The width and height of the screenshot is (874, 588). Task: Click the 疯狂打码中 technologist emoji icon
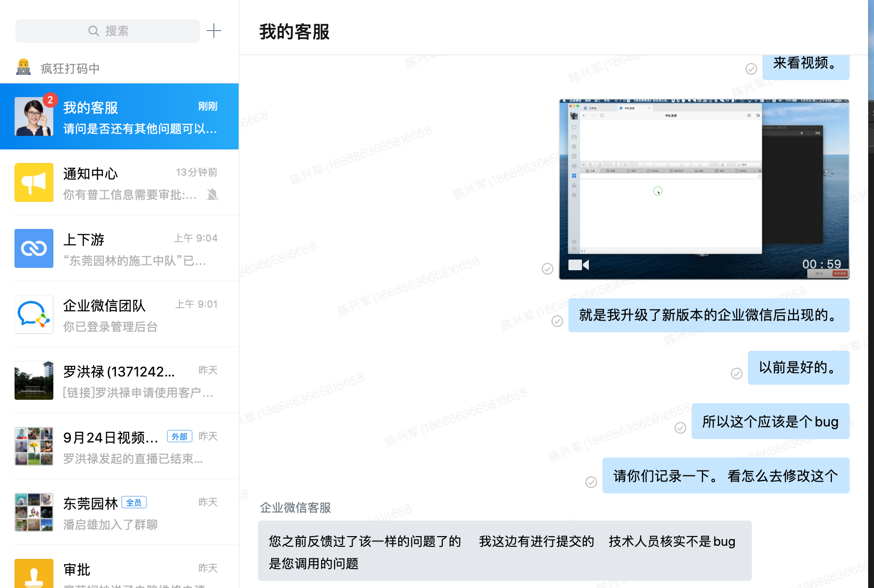tap(23, 67)
